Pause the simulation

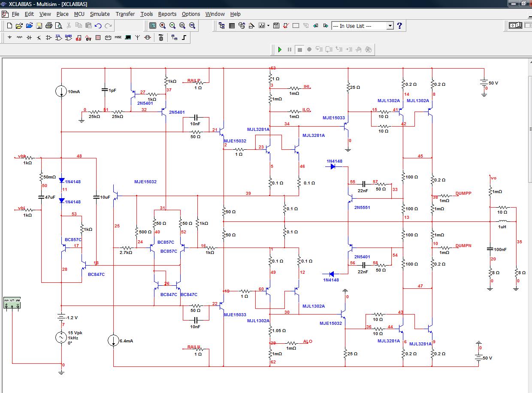290,50
